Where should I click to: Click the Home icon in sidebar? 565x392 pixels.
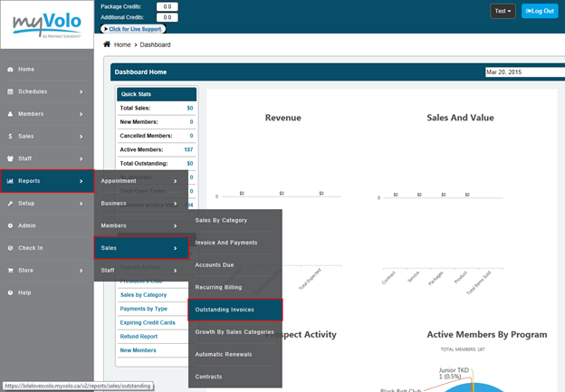click(x=9, y=69)
